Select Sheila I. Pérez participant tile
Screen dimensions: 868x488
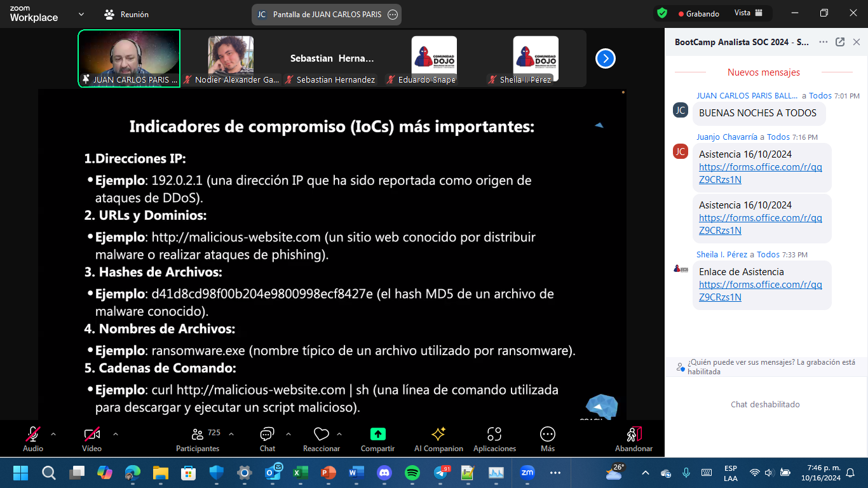[x=536, y=58]
